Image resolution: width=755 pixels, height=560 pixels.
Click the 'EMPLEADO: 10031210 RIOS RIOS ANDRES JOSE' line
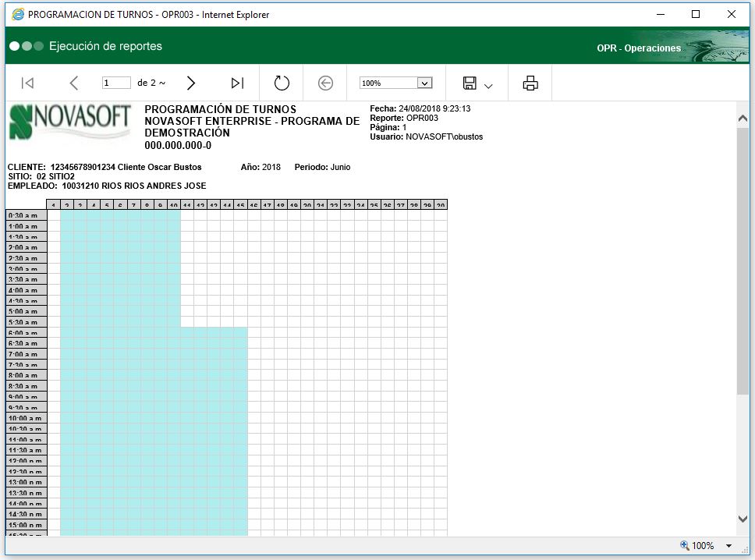107,186
